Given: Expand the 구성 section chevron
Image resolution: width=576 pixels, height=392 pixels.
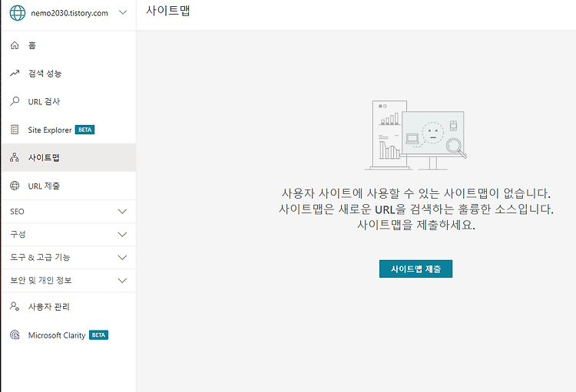Looking at the screenshot, I should click(122, 235).
